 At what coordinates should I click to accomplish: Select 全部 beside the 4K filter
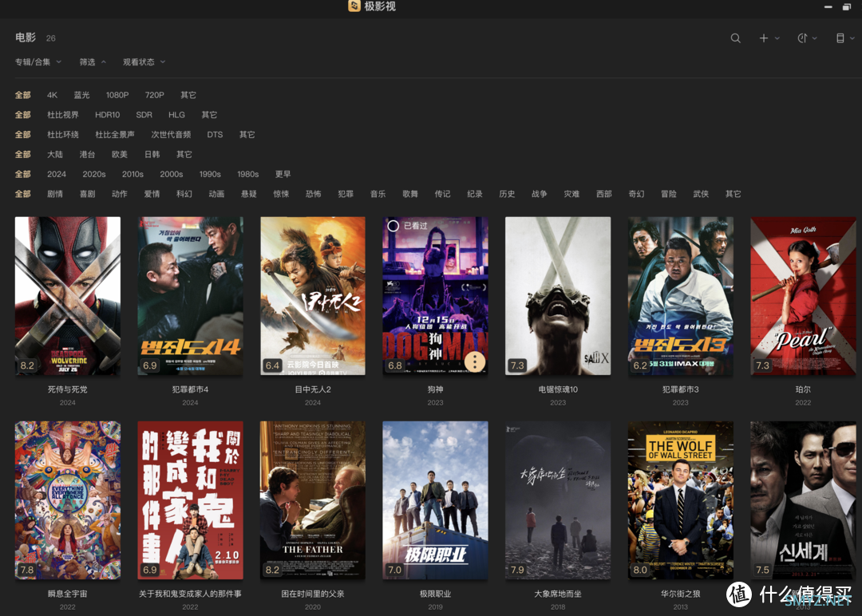click(22, 95)
